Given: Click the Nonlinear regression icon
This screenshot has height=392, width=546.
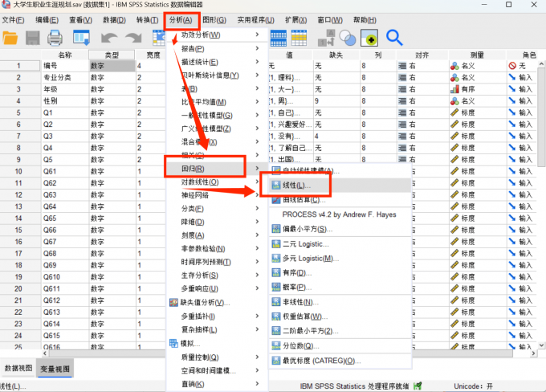Looking at the screenshot, I should point(276,302).
